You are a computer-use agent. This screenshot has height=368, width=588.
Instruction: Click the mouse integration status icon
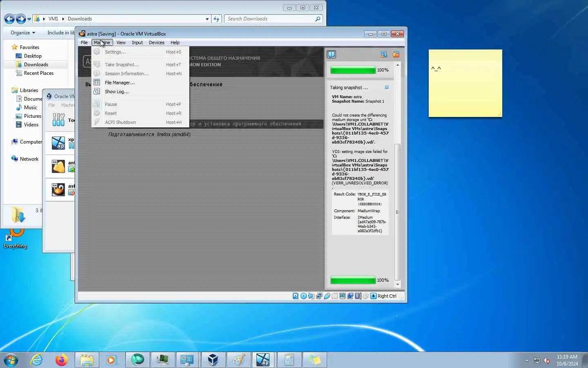coord(365,296)
